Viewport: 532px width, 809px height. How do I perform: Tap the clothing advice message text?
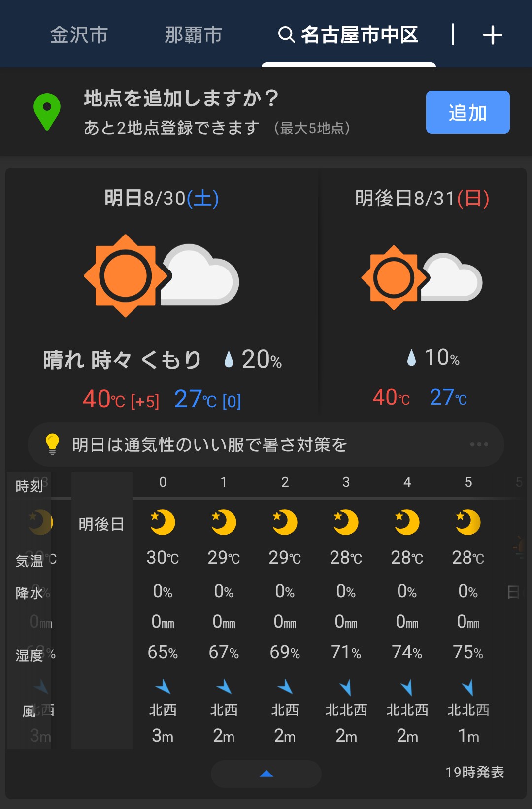pos(210,444)
